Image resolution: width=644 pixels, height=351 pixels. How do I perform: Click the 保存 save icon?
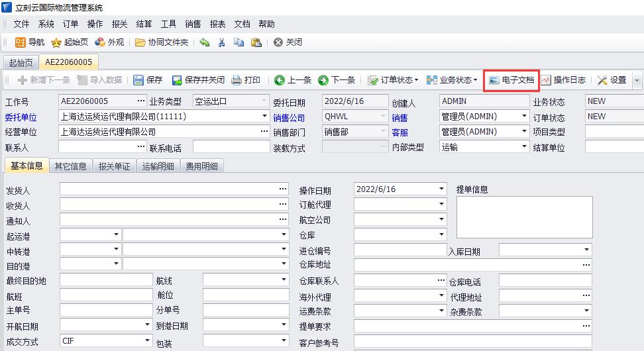tap(138, 80)
